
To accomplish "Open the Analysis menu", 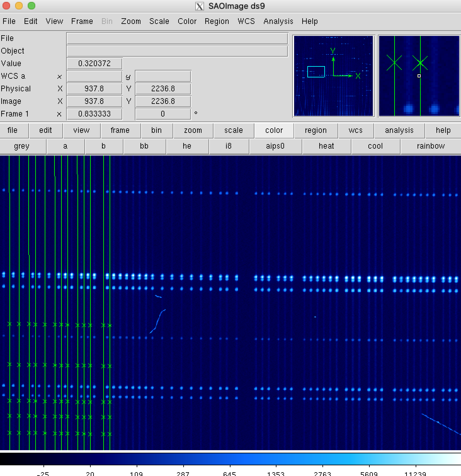I will 278,21.
